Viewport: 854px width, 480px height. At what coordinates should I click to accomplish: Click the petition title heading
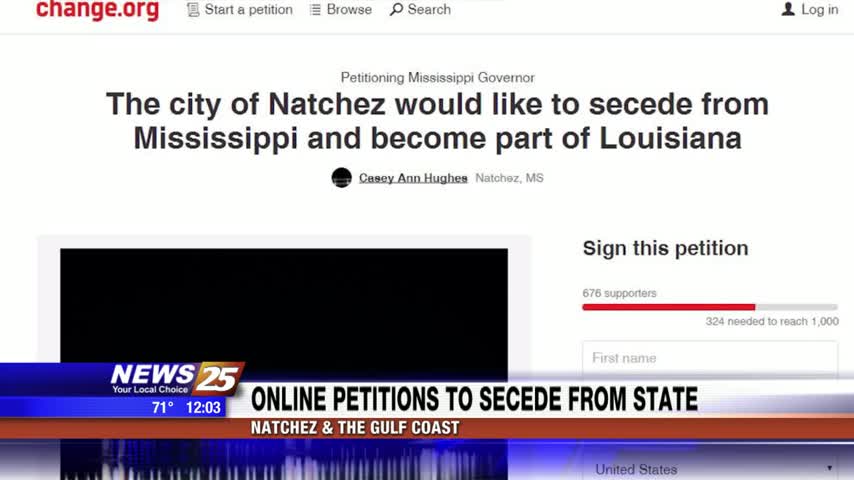point(437,121)
